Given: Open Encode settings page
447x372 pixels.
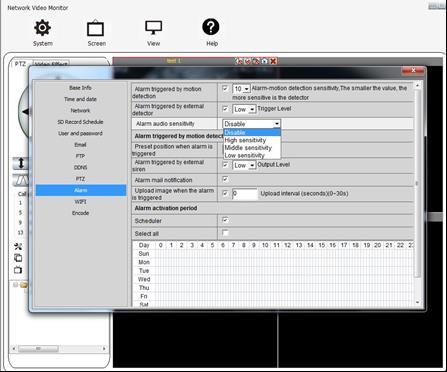Looking at the screenshot, I should tap(80, 213).
